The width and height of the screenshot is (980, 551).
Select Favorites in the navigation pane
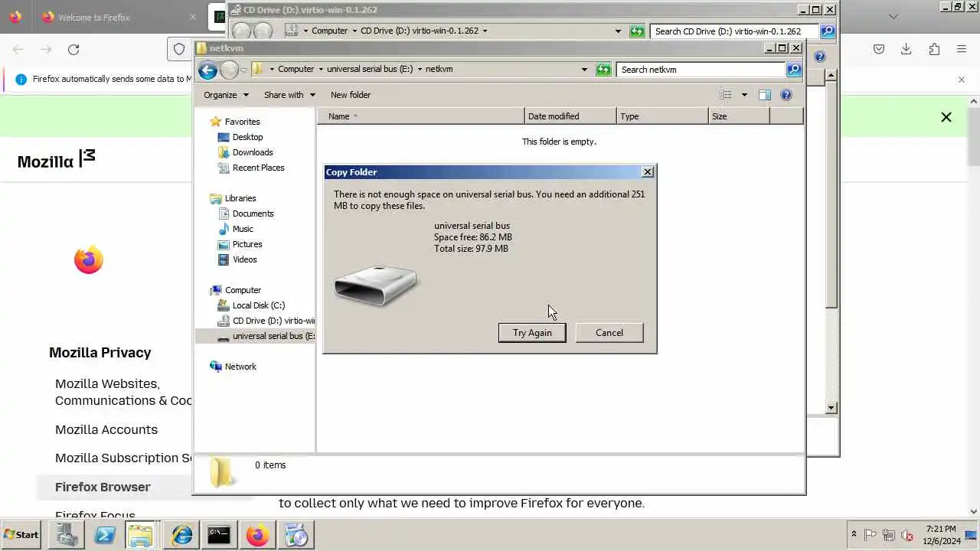(242, 122)
